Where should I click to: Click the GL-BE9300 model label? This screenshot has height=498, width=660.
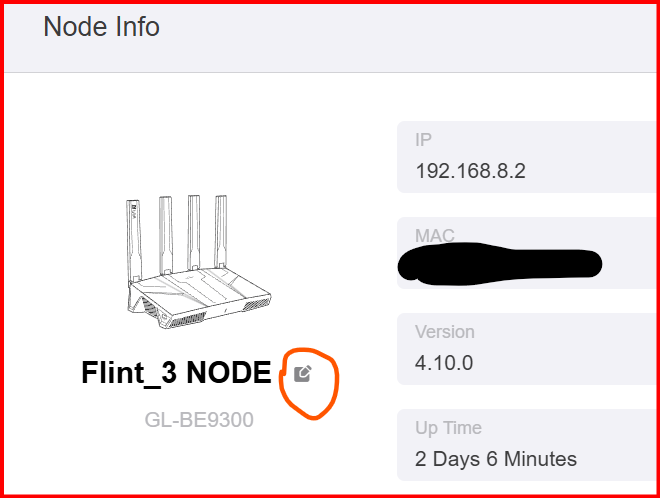199,420
